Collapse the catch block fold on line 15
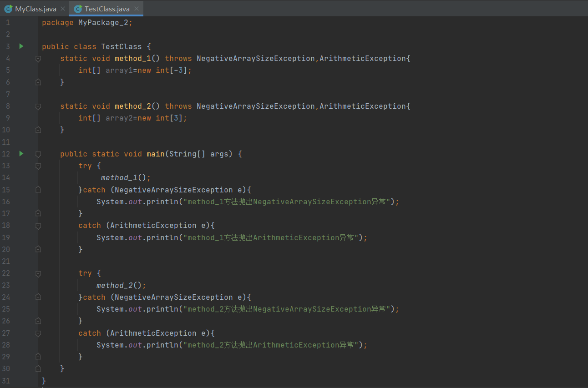The height and width of the screenshot is (388, 588). coord(38,190)
